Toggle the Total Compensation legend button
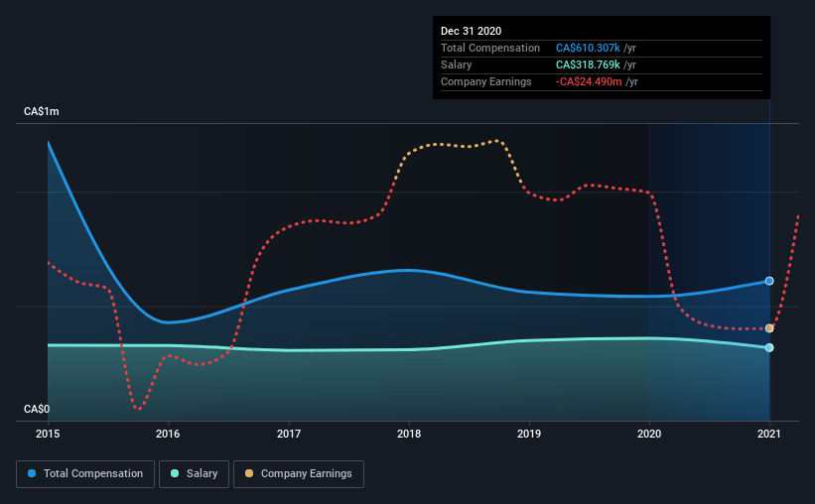This screenshot has height=504, width=815. 85,474
